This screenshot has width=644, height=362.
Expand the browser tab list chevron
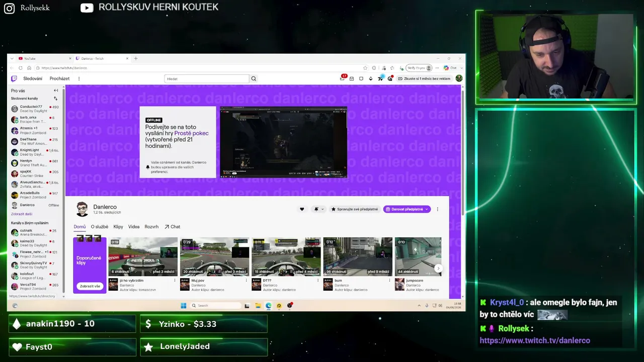[x=12, y=58]
